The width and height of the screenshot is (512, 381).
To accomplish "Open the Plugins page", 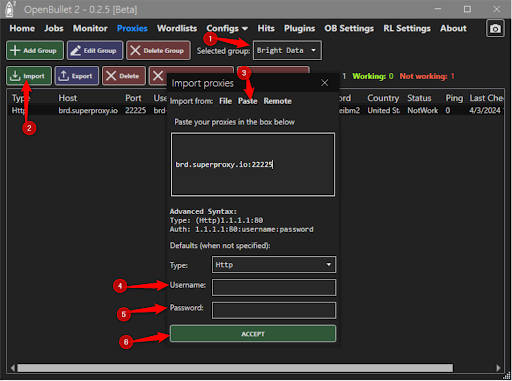I will 299,29.
